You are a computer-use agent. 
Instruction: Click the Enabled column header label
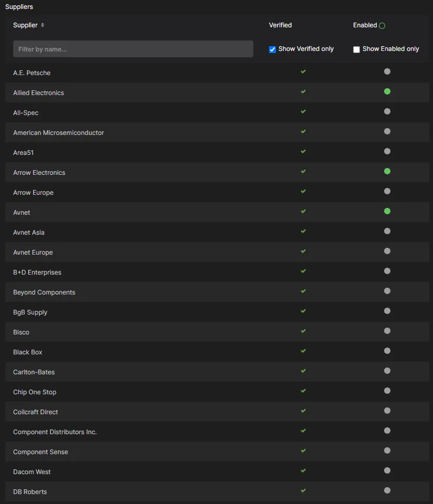point(365,25)
